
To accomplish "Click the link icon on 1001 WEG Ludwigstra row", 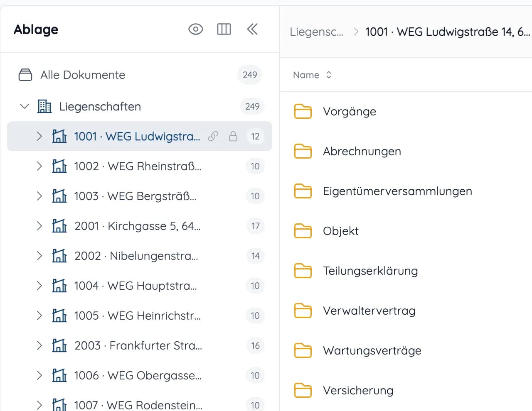I will 213,136.
